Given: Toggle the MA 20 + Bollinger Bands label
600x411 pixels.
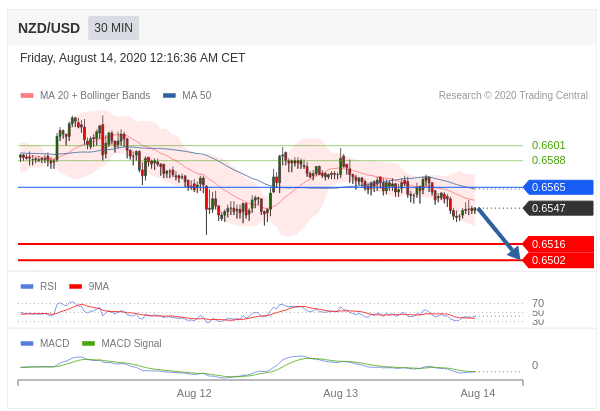Looking at the screenshot, I should pyautogui.click(x=95, y=95).
